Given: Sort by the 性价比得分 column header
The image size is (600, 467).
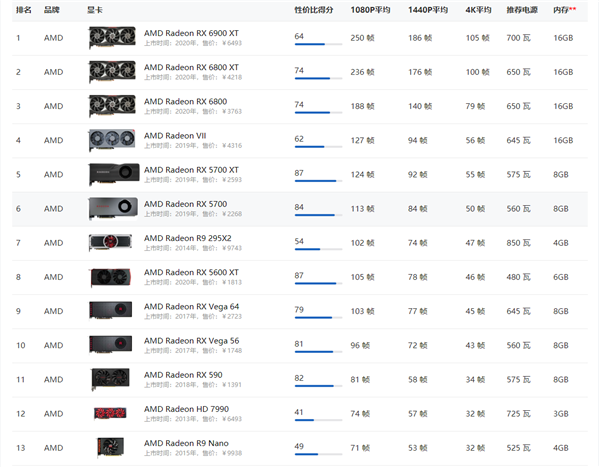Looking at the screenshot, I should click(x=314, y=10).
